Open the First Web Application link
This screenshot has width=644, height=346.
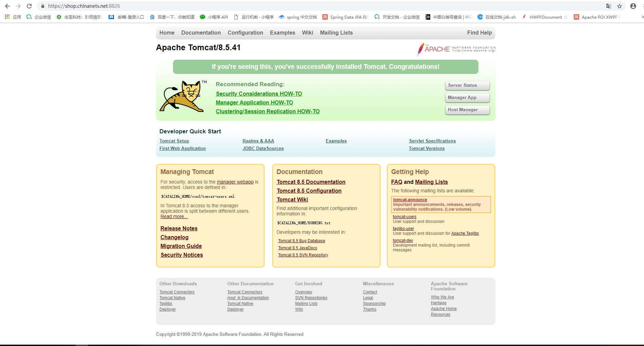(183, 148)
